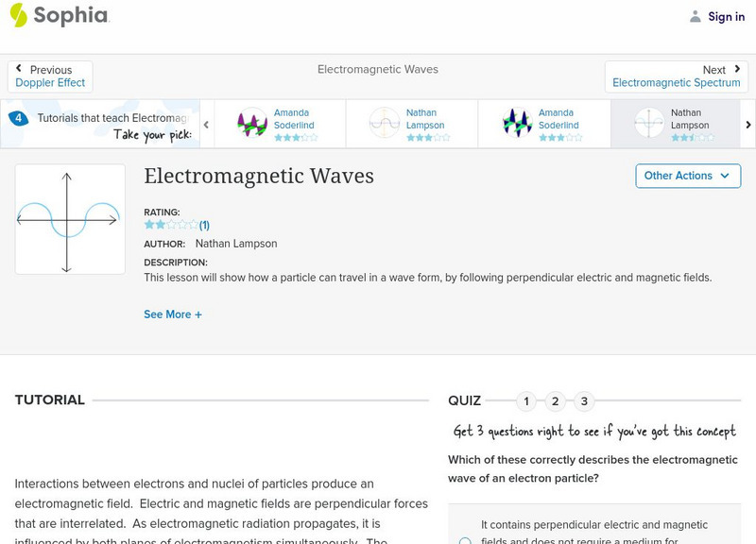Image resolution: width=756 pixels, height=544 pixels.
Task: Open the Other Actions dropdown
Action: (687, 176)
